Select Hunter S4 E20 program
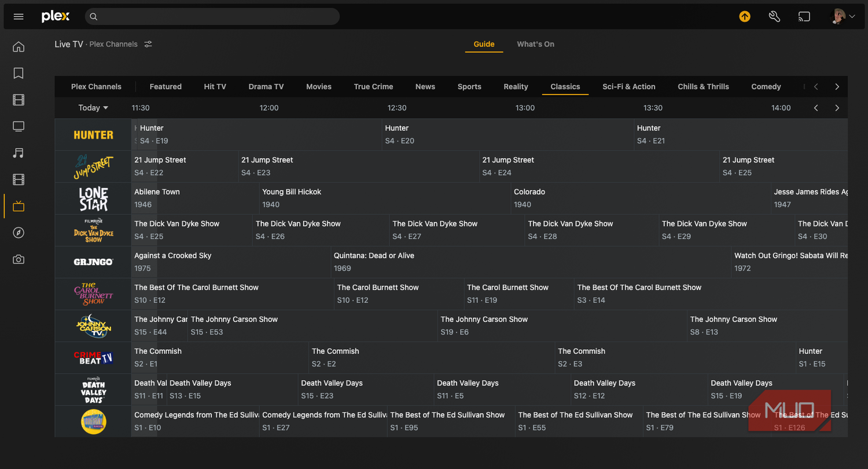Screen dimensions: 868x469 click(x=507, y=135)
